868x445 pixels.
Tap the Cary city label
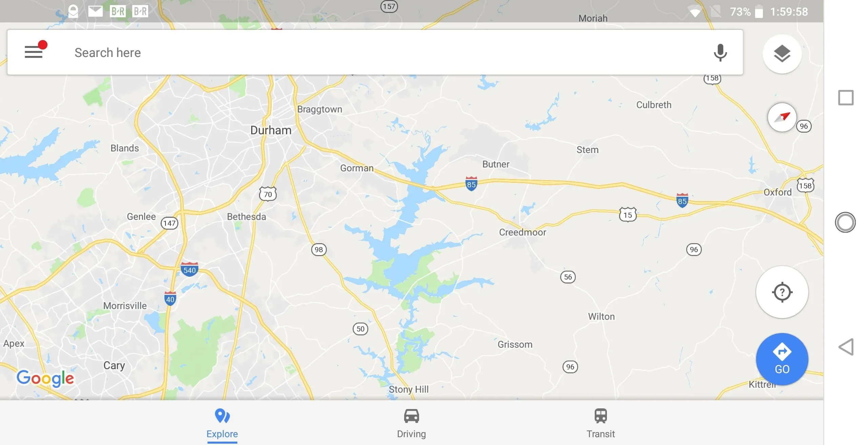pyautogui.click(x=114, y=366)
